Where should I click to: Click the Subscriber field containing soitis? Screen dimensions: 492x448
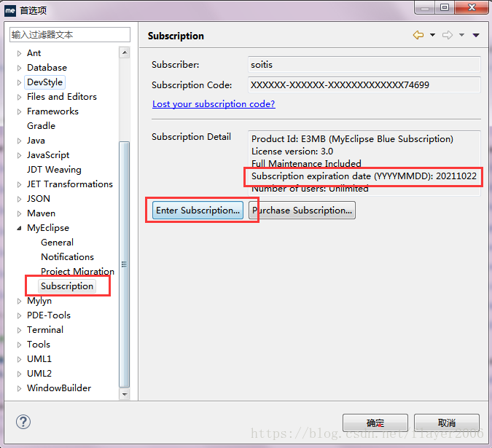point(364,65)
